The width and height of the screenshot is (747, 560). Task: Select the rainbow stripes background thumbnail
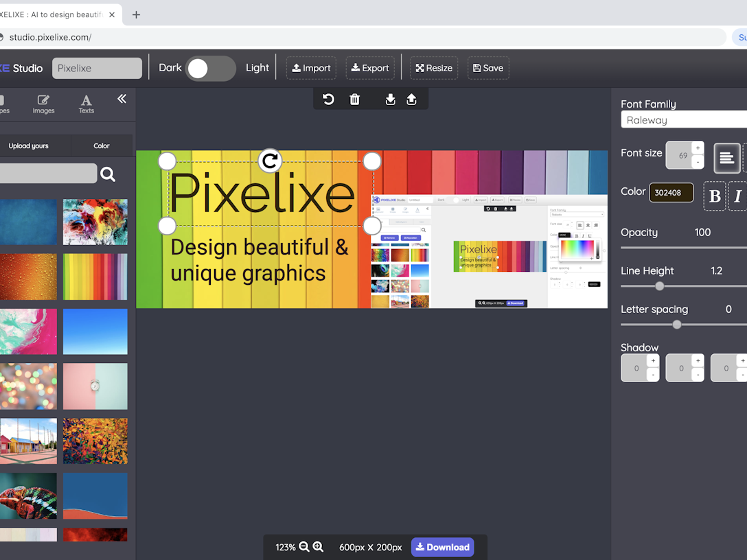95,277
